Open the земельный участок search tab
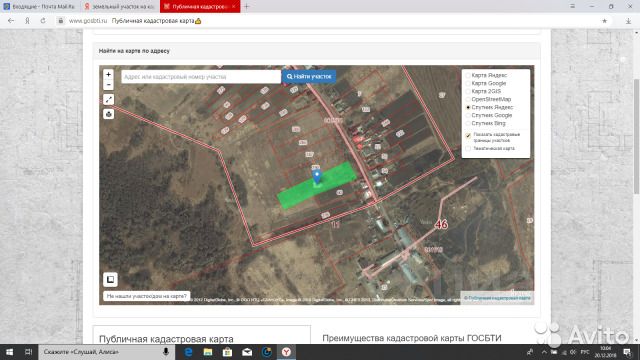Viewport: 640px width, 360px height. (119, 7)
